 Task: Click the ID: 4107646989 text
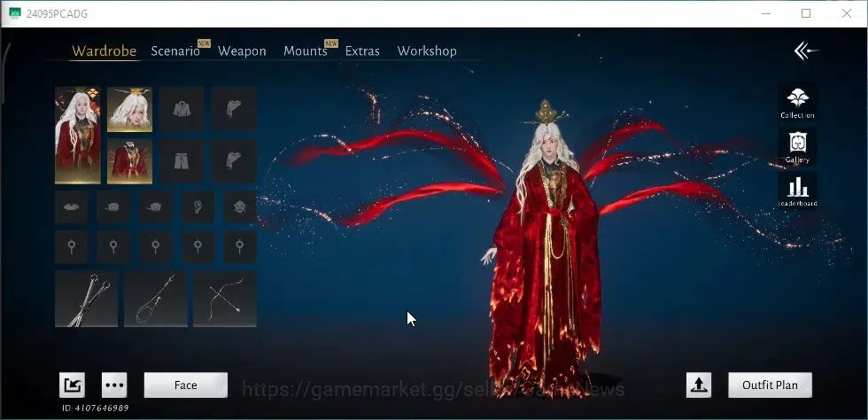coord(96,408)
